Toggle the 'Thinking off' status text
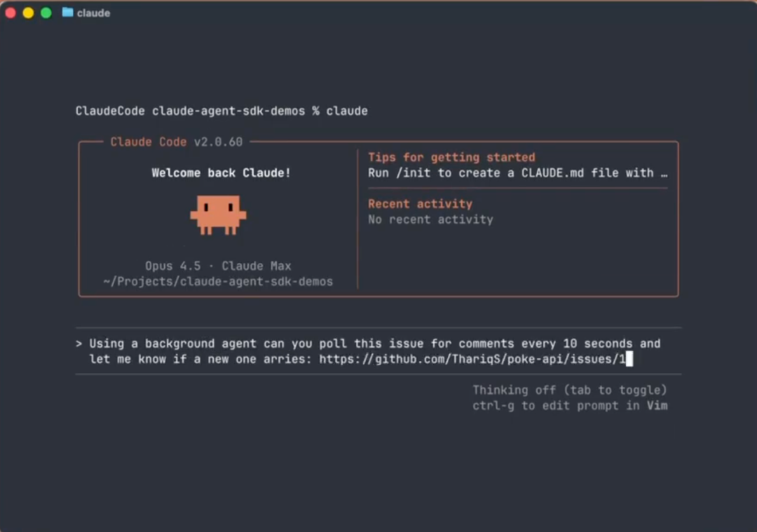Image resolution: width=757 pixels, height=532 pixels. [569, 390]
